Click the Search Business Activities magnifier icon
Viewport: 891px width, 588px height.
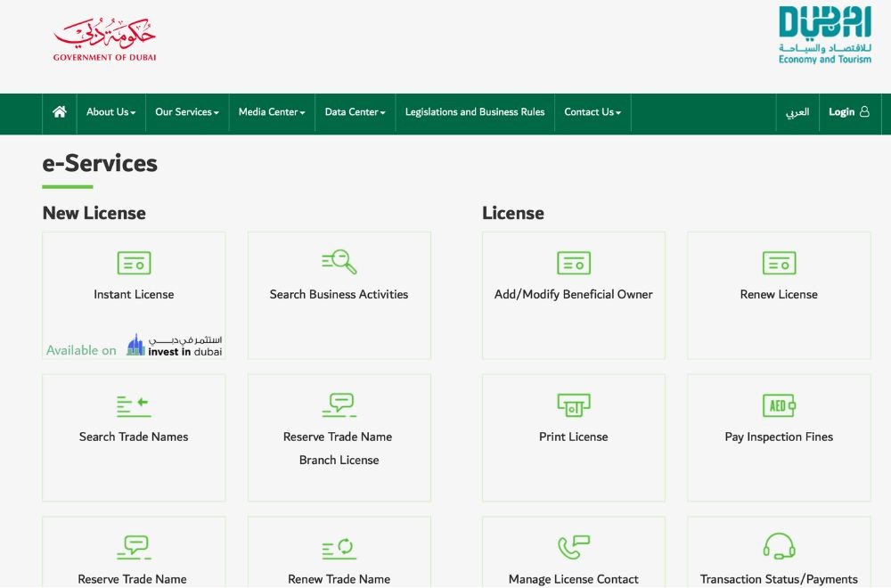click(x=339, y=262)
